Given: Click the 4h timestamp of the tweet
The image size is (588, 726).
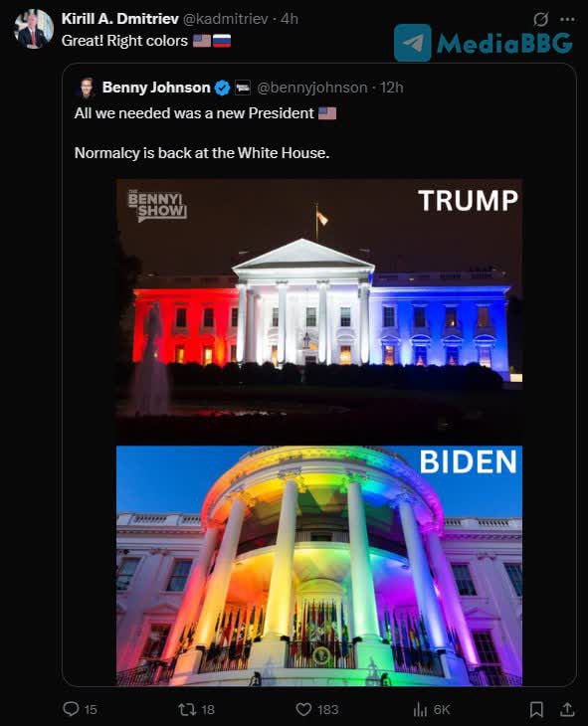Looking at the screenshot, I should 290,19.
